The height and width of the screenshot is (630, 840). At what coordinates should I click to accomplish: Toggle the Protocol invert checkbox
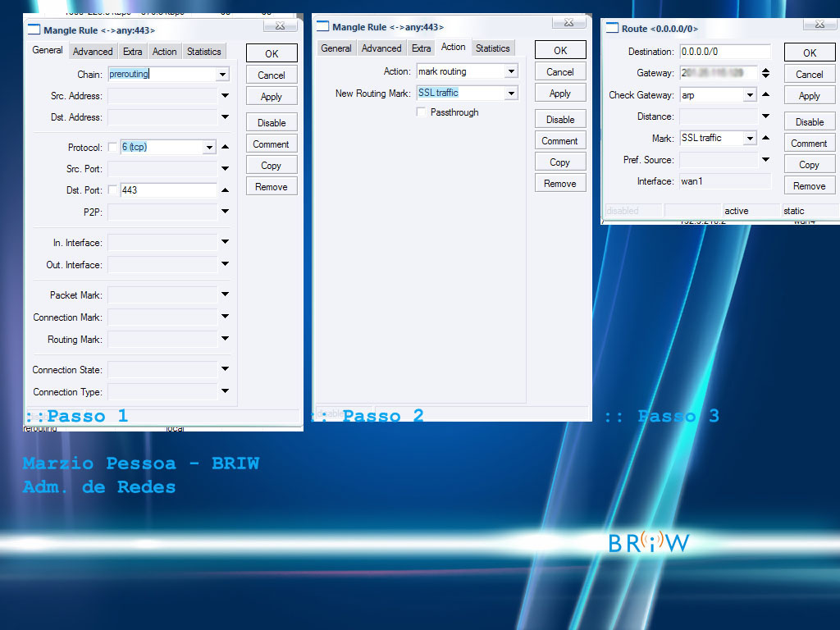tap(112, 147)
